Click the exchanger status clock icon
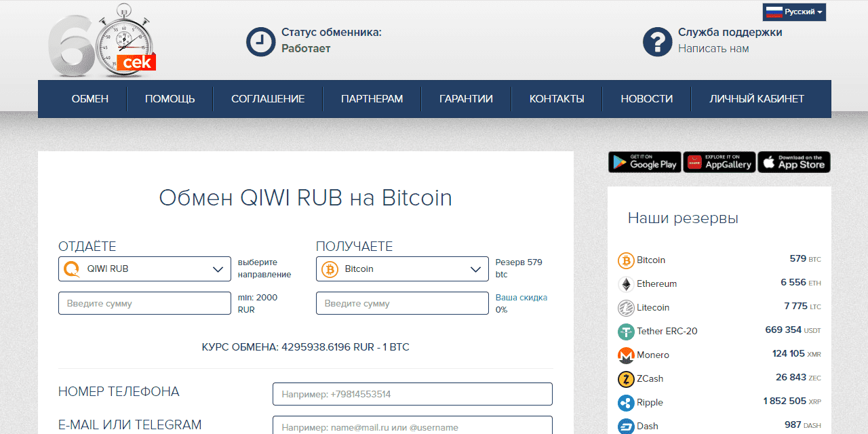Screen dimensions: 868x434 pyautogui.click(x=260, y=41)
